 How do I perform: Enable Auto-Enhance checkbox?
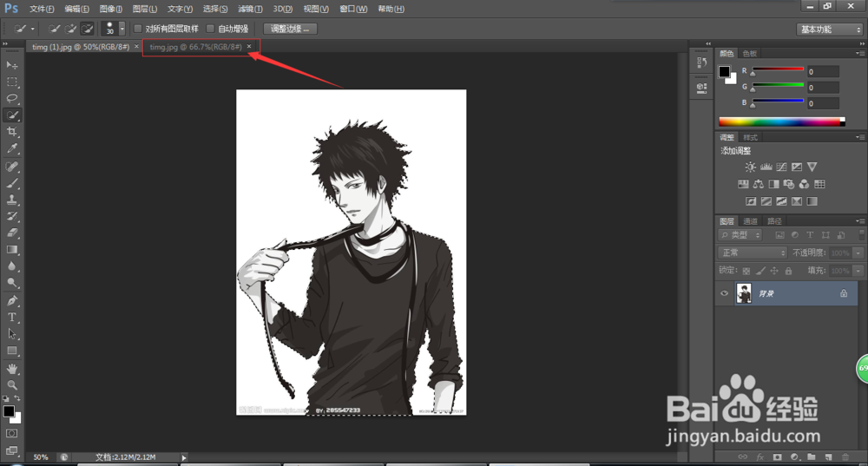point(210,29)
